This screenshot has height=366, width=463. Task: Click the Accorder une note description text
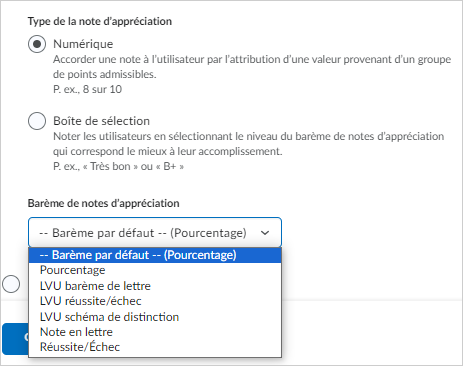pyautogui.click(x=252, y=67)
